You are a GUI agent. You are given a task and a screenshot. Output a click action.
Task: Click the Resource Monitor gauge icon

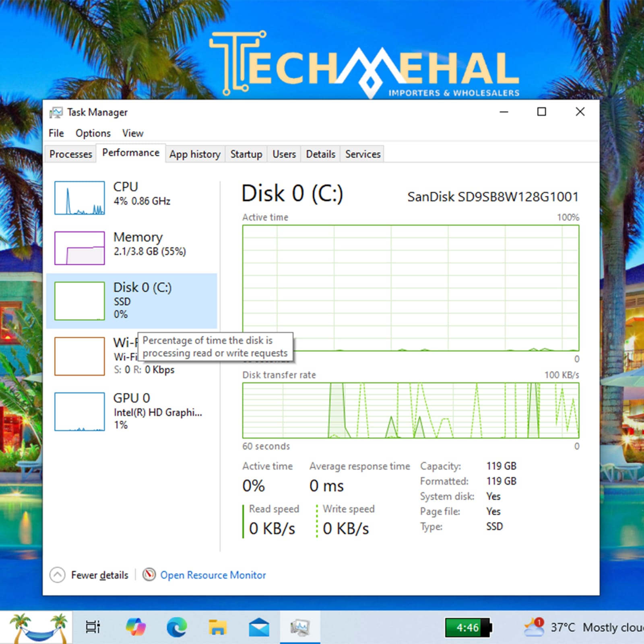pos(149,574)
